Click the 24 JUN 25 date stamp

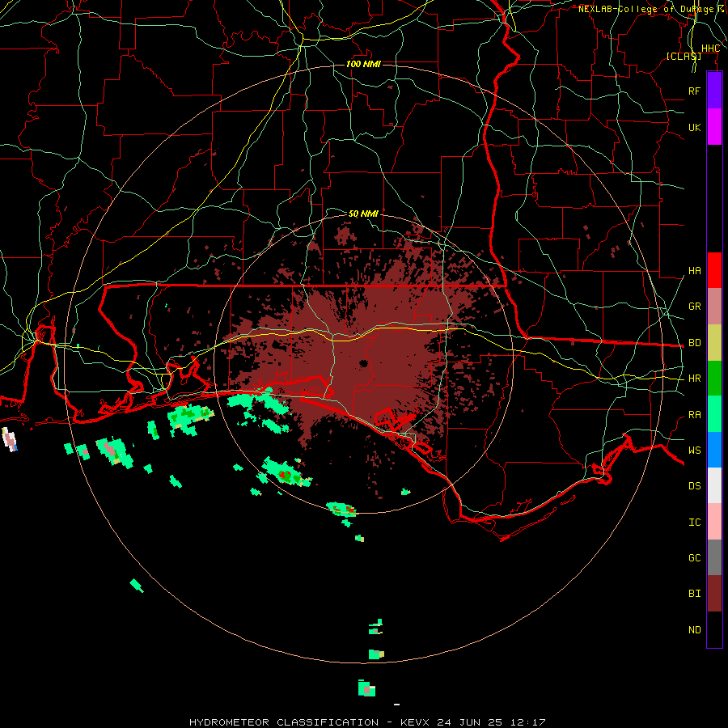469,722
